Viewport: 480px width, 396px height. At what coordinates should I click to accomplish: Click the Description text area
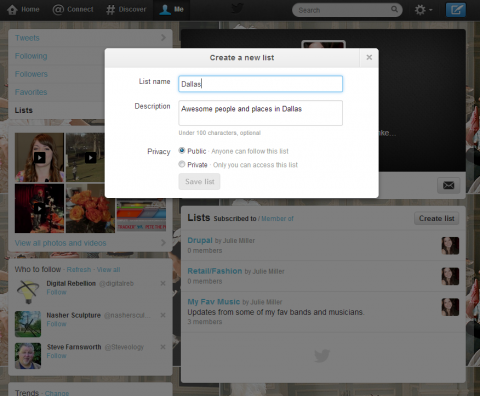pyautogui.click(x=260, y=113)
